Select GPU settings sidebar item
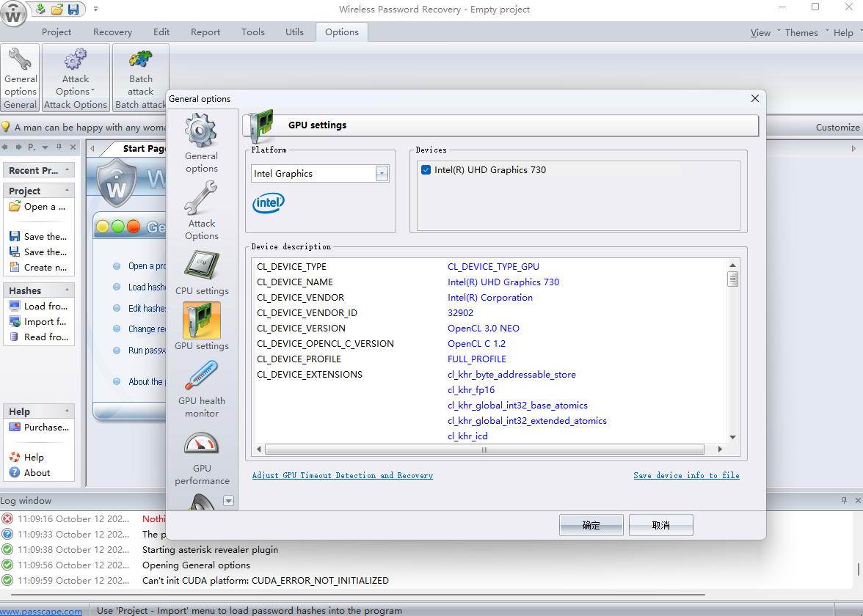The width and height of the screenshot is (863, 616). click(x=201, y=327)
